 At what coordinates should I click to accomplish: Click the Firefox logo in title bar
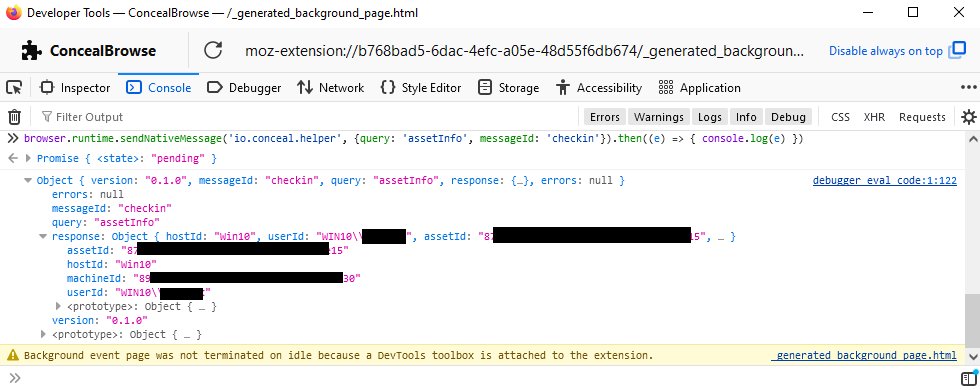point(13,12)
